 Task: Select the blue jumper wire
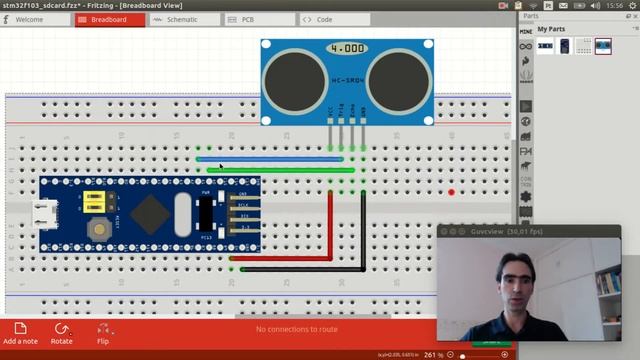pyautogui.click(x=269, y=159)
